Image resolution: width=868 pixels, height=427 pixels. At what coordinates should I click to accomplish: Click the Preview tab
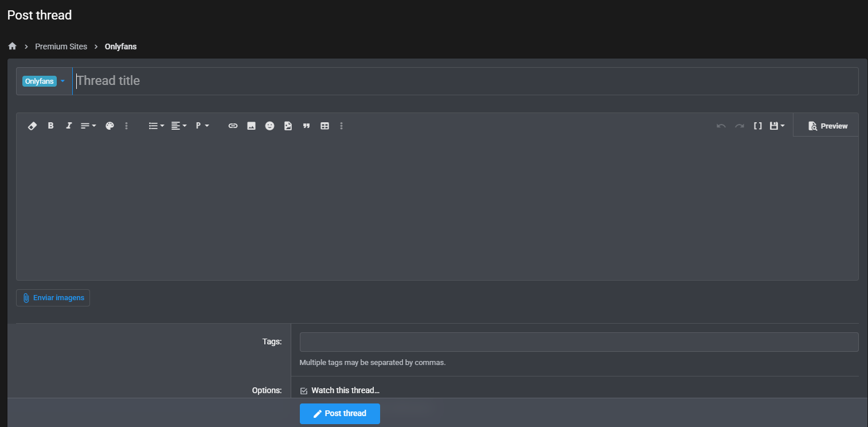point(827,126)
